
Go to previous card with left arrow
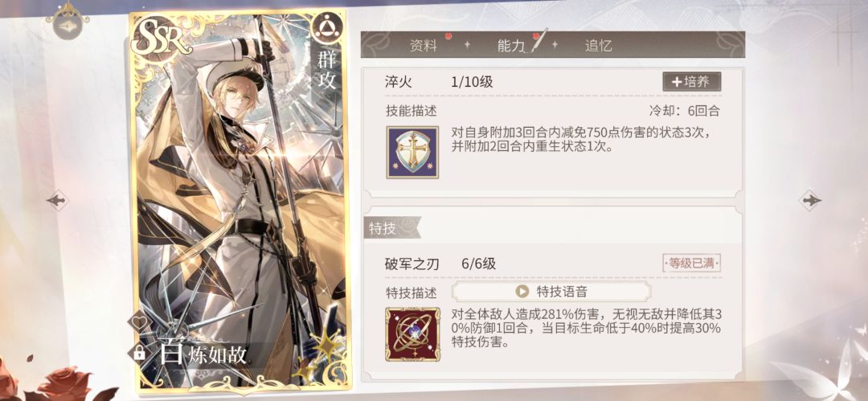click(x=57, y=200)
